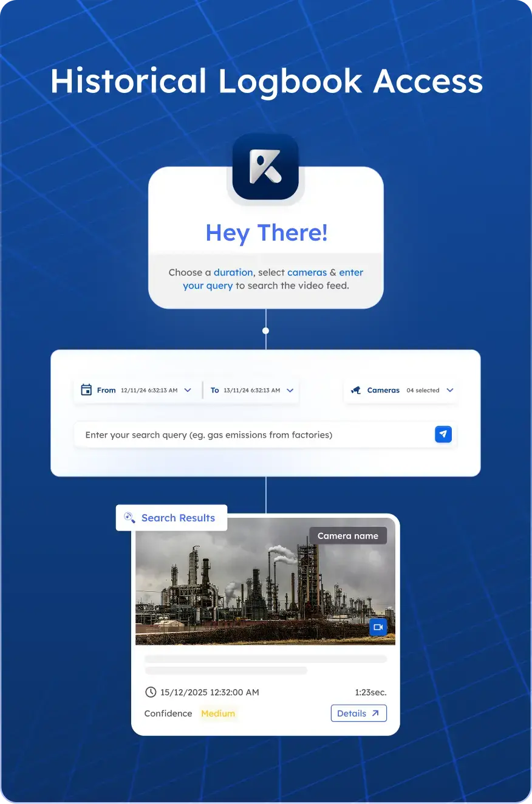Viewport: 532px width, 804px height.
Task: Click the refinery video thumbnail
Action: click(x=265, y=581)
